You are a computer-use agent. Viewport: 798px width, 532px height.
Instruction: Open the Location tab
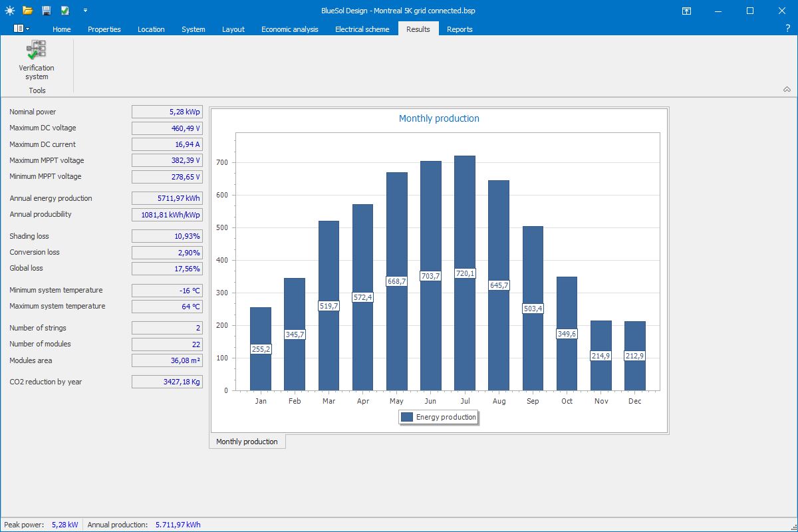point(151,29)
